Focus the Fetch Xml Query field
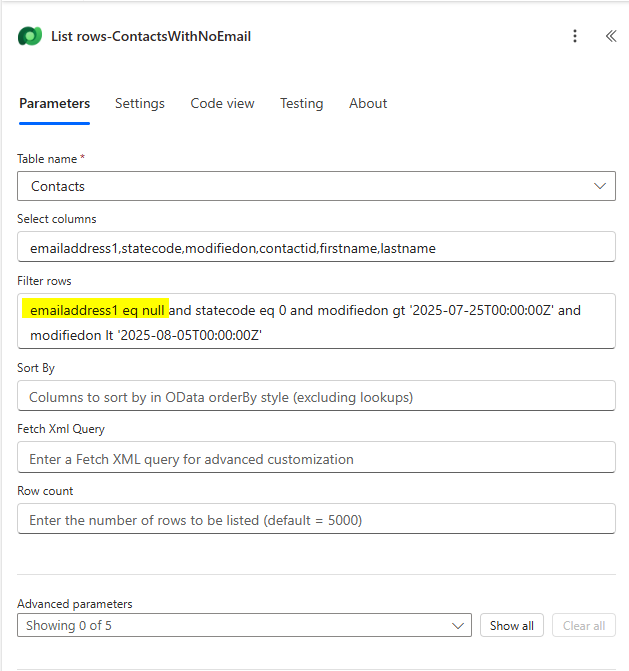 316,457
